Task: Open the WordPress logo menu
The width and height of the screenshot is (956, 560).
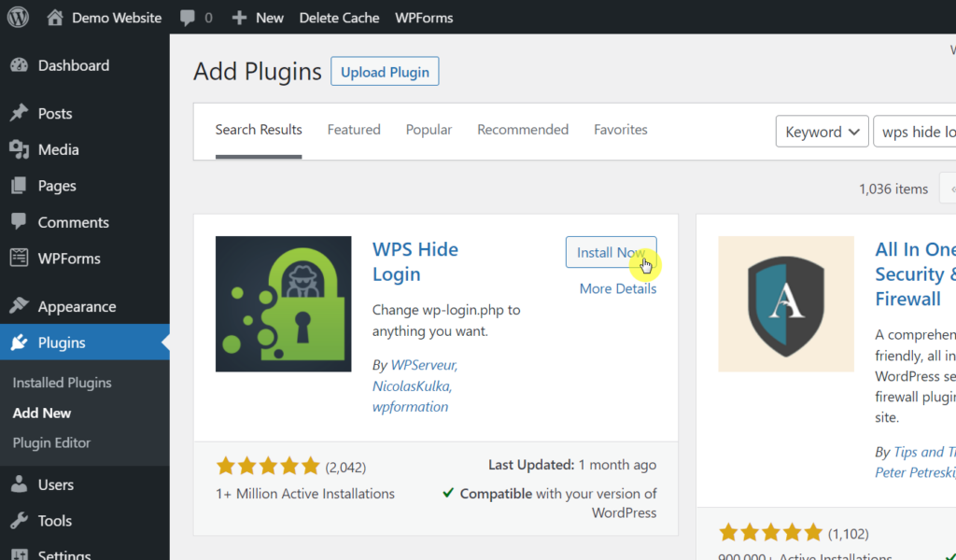Action: (18, 17)
